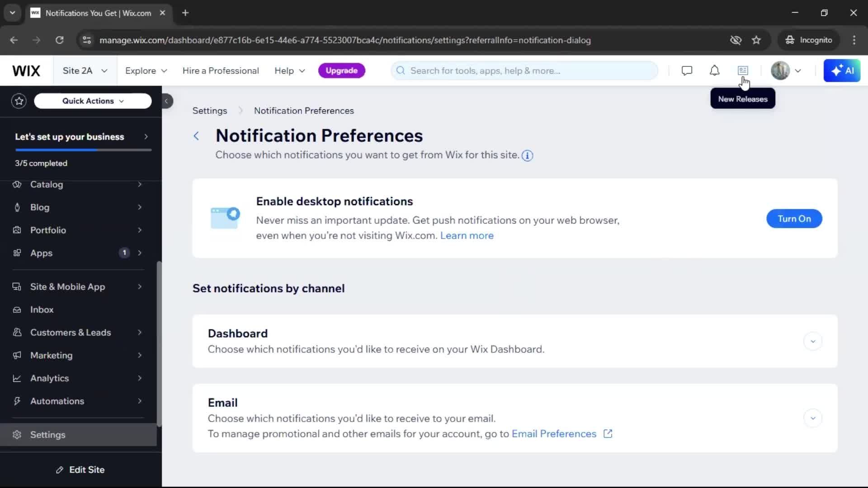
Task: Open Automations menu item
Action: (x=78, y=401)
